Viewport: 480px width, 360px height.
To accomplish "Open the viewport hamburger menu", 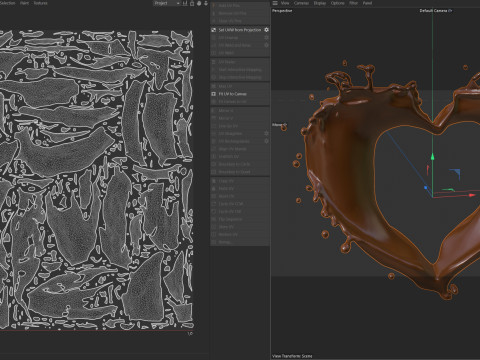I will [275, 3].
